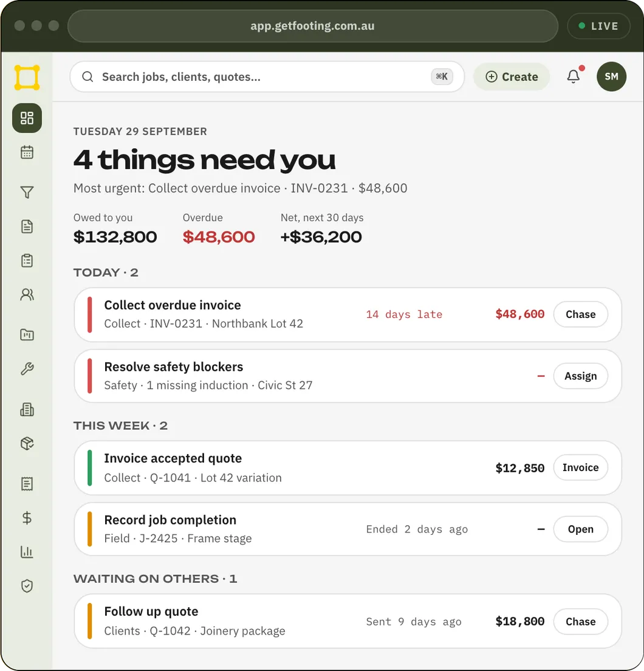Open the package check icon in sidebar
The height and width of the screenshot is (671, 644).
[27, 443]
